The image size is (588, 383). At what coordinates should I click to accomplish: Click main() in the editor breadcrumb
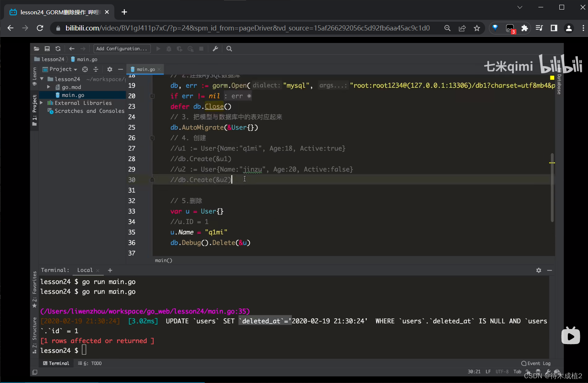tap(163, 260)
